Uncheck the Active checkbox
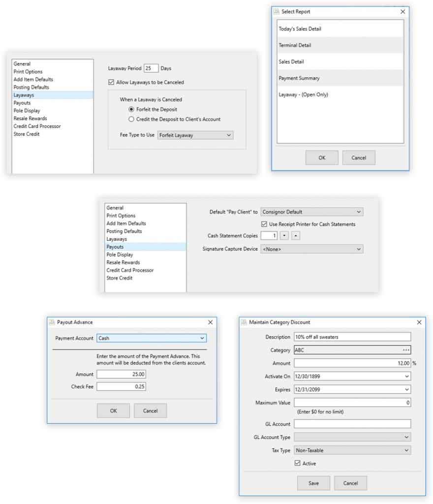 tap(297, 463)
